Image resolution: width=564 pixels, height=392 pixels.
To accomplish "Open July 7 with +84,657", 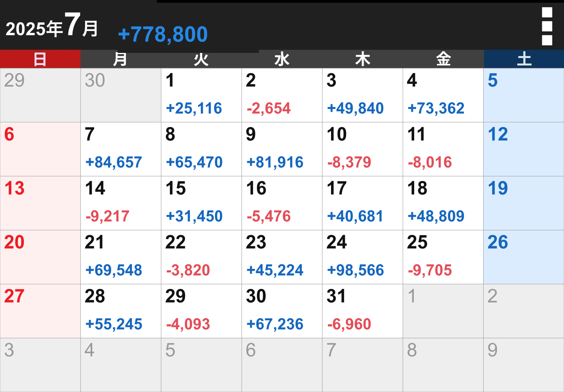I will tap(121, 149).
